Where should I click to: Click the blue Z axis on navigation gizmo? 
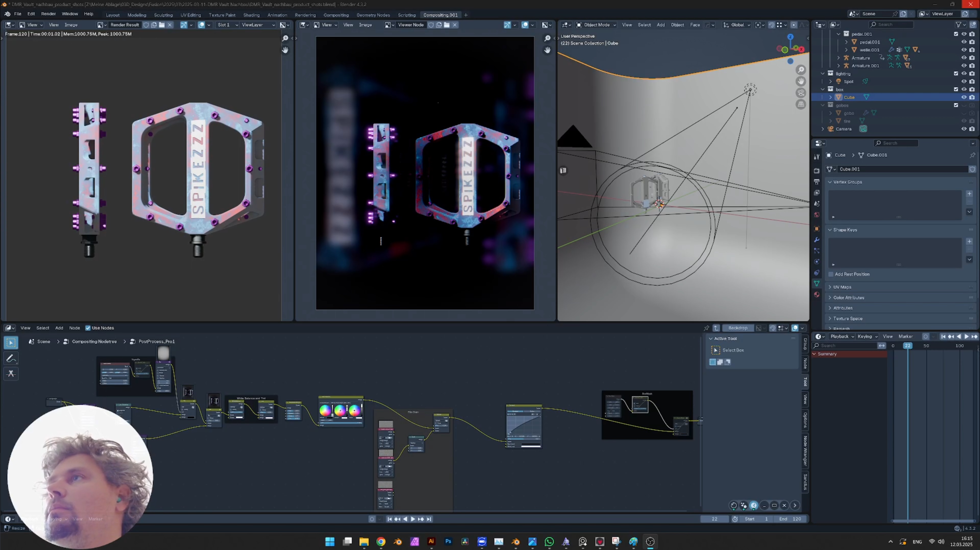pos(790,37)
